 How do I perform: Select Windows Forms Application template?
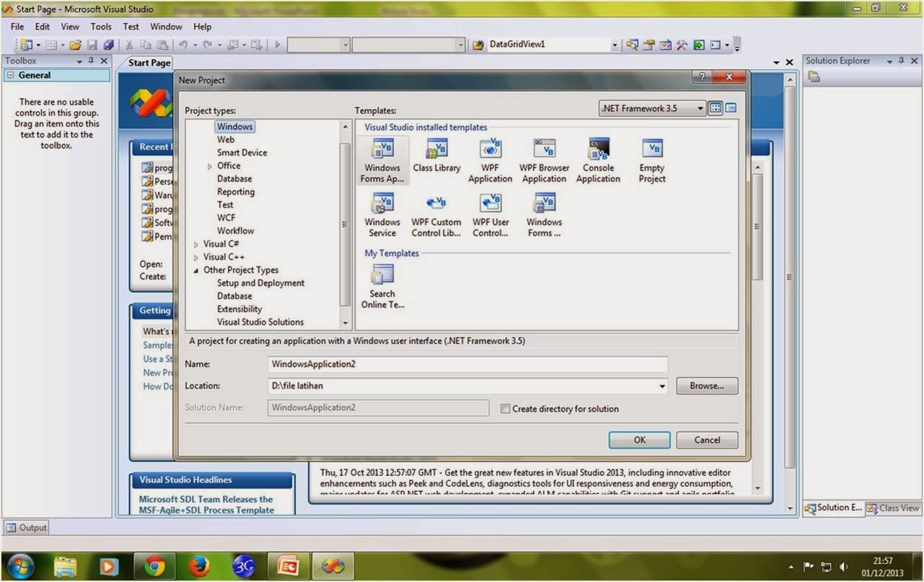click(382, 161)
